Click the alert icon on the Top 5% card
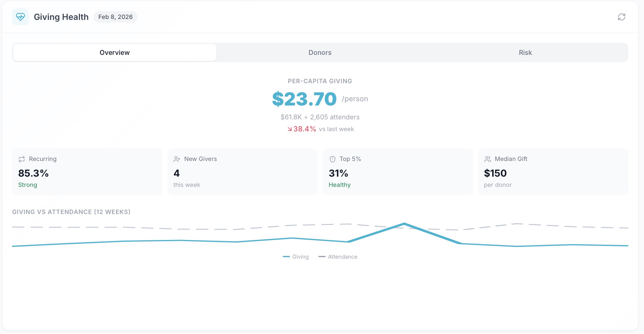 332,159
